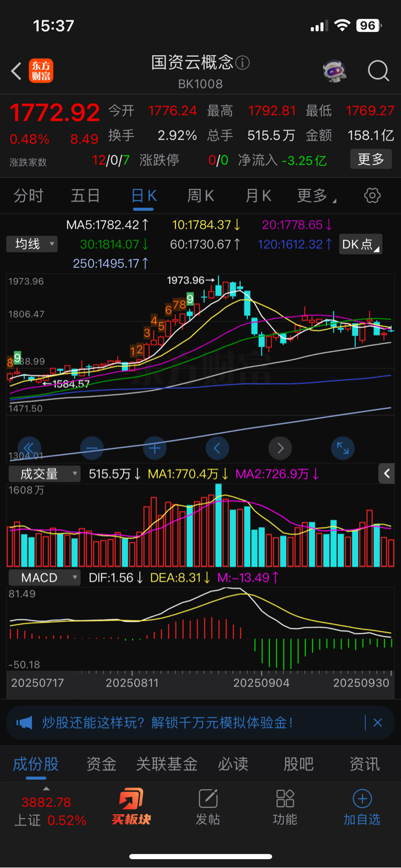Tap 涨跌家数 12/0/7 value
This screenshot has width=401, height=868.
tap(111, 160)
